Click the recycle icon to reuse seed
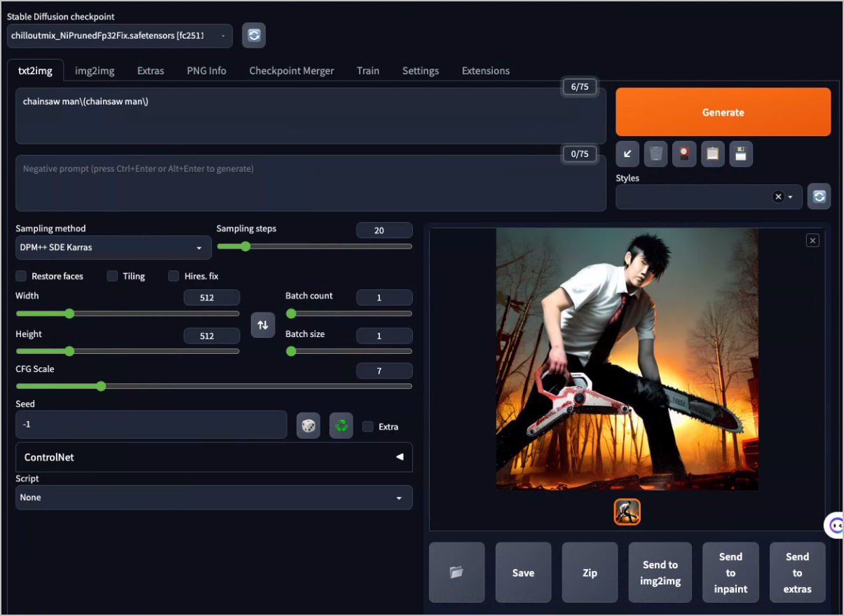The image size is (844, 616). [341, 425]
